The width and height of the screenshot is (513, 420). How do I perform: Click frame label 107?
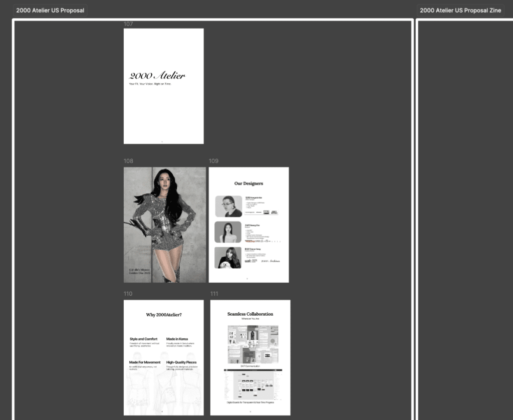point(128,24)
